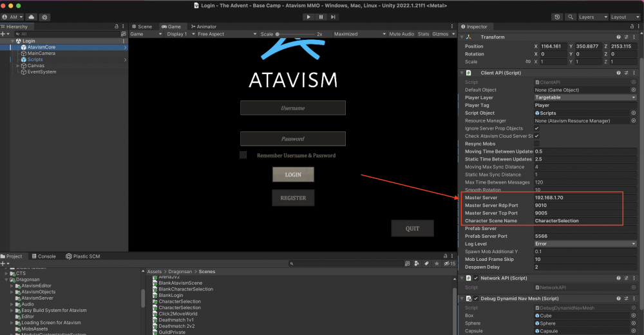Screen dimensions: 644x335
Task: Open the cloud services icon
Action: [46, 17]
